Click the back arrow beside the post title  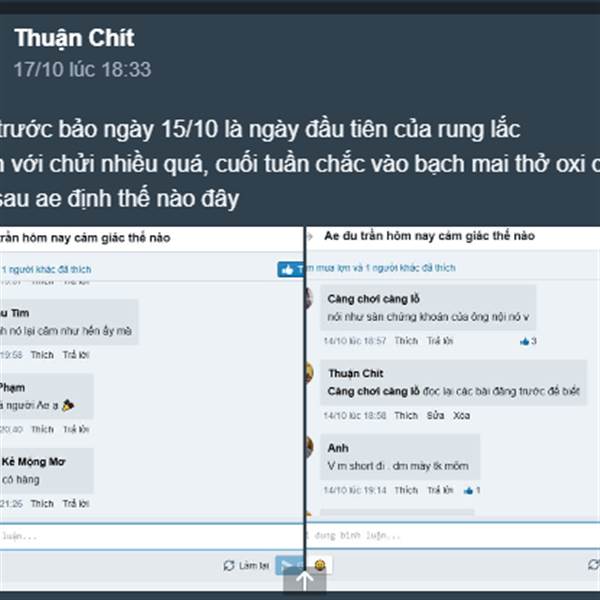(x=310, y=236)
